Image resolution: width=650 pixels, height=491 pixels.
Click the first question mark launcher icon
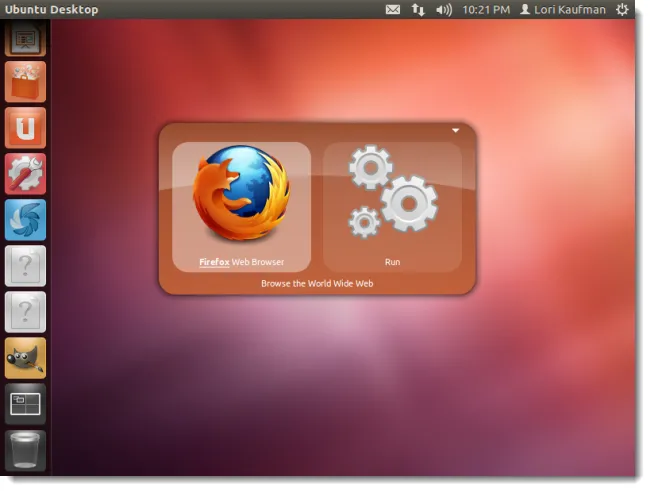coord(25,266)
